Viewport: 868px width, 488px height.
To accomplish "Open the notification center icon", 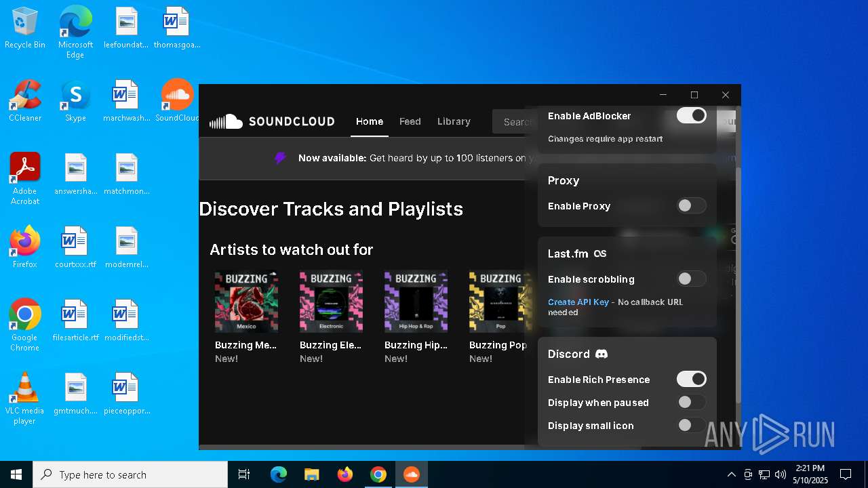I will 846,474.
